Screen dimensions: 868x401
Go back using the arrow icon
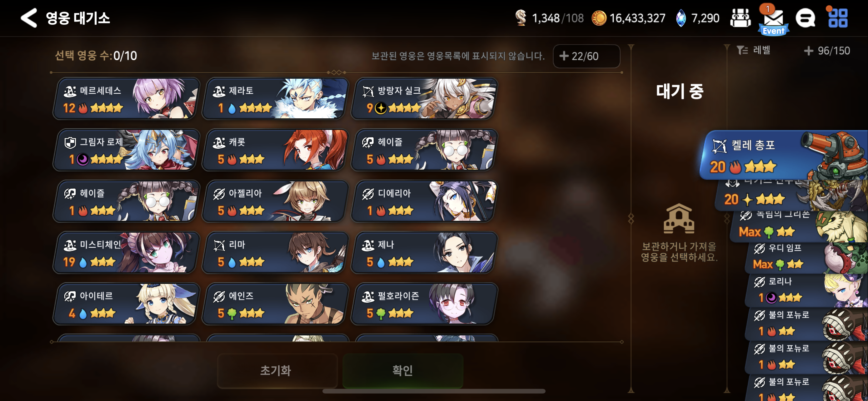(x=29, y=18)
